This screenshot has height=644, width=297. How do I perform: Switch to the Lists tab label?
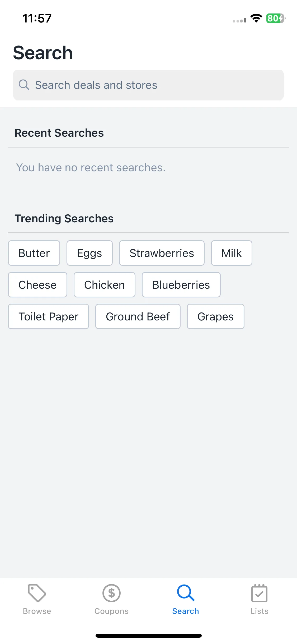coord(259,611)
